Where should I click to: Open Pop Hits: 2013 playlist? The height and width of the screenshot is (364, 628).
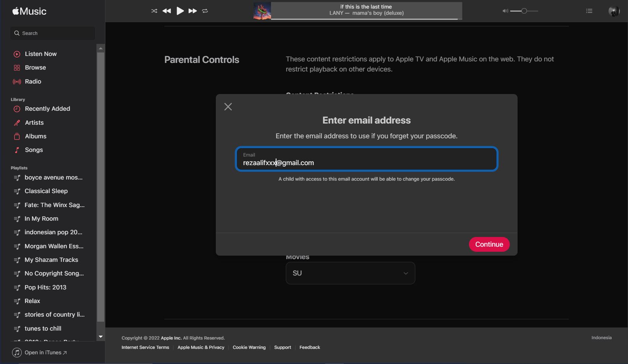(x=45, y=287)
